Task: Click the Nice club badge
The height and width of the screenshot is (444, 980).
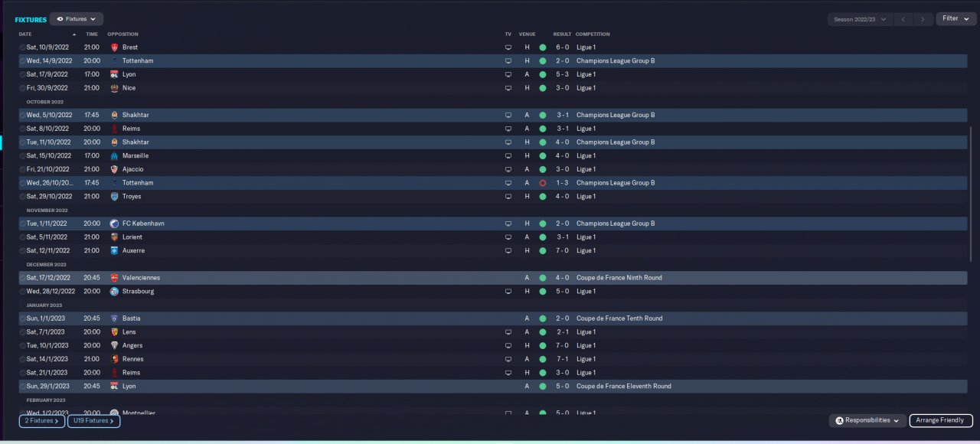Action: (114, 88)
